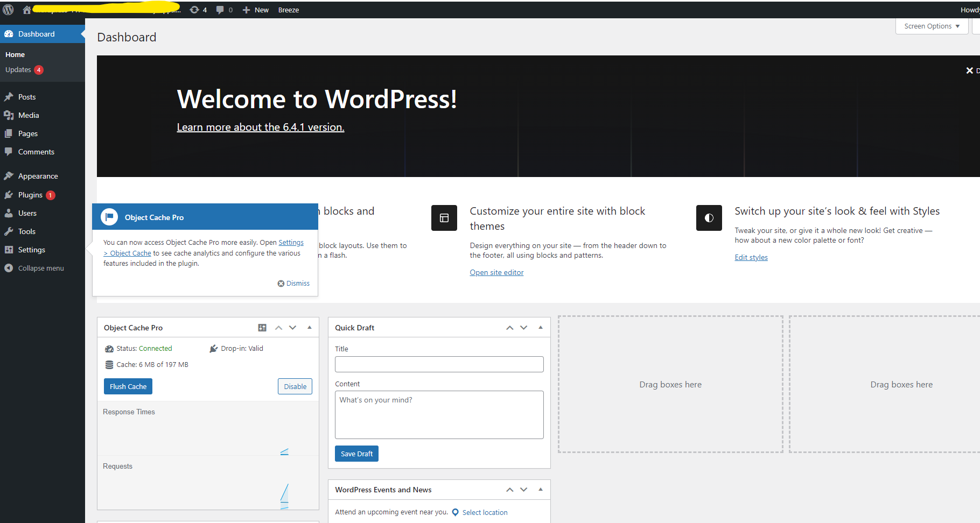
Task: Move the WordPress Events and News widget down
Action: pos(524,490)
